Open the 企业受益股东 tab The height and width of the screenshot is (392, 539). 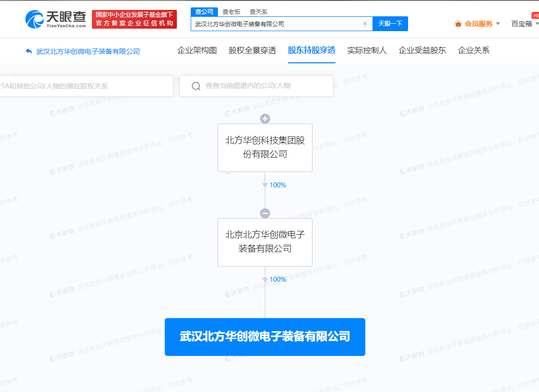pos(422,50)
